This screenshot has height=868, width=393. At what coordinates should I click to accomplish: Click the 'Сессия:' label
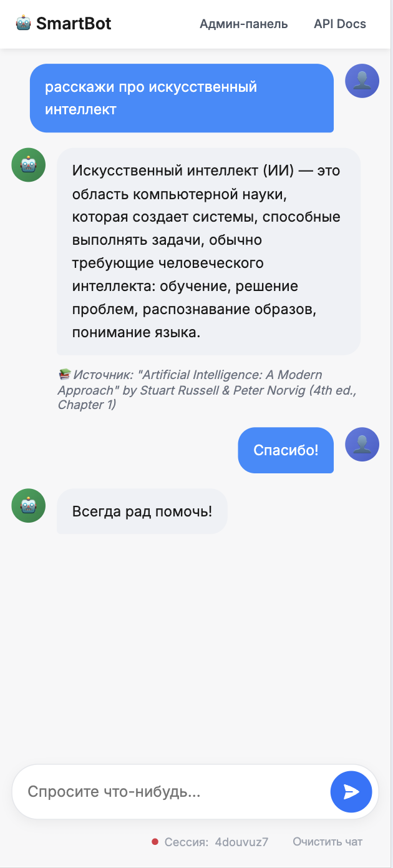186,842
